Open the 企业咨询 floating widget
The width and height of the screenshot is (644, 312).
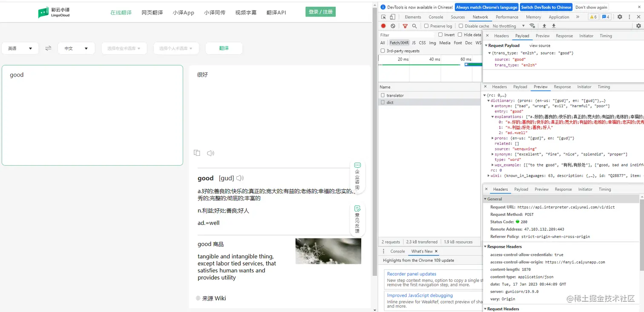pyautogui.click(x=357, y=176)
